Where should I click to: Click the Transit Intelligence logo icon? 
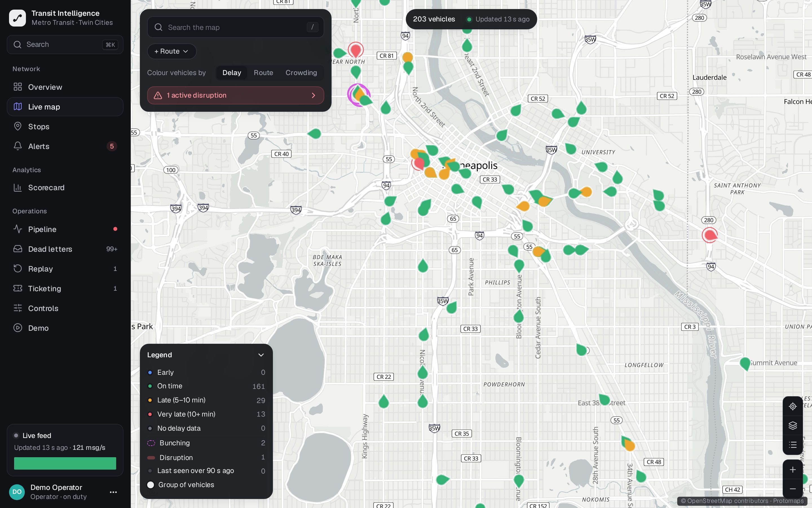tap(17, 18)
